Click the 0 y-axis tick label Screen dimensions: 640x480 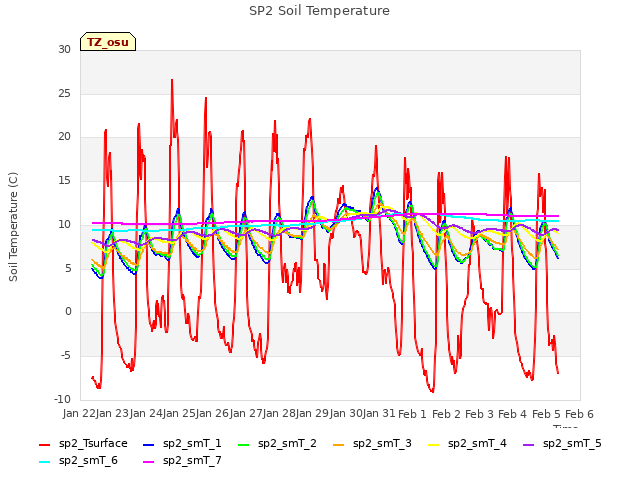click(68, 311)
